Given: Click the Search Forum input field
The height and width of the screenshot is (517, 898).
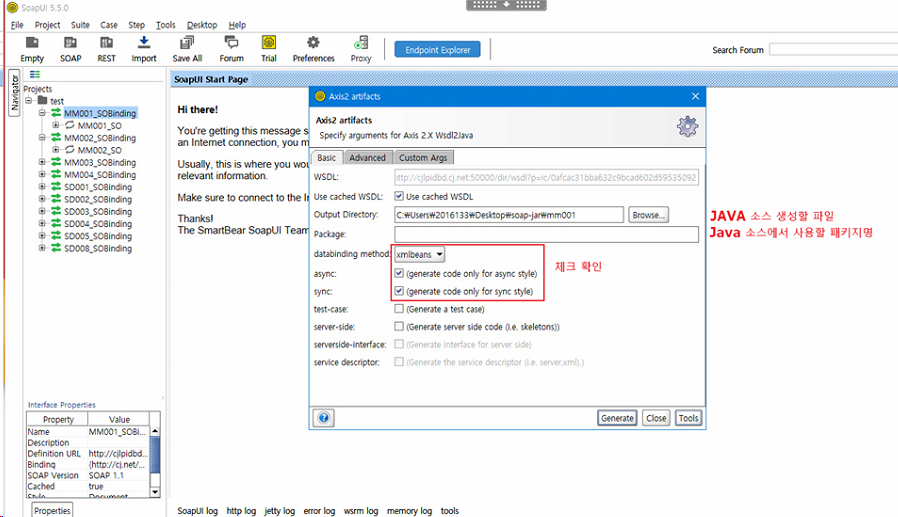Looking at the screenshot, I should pos(833,50).
